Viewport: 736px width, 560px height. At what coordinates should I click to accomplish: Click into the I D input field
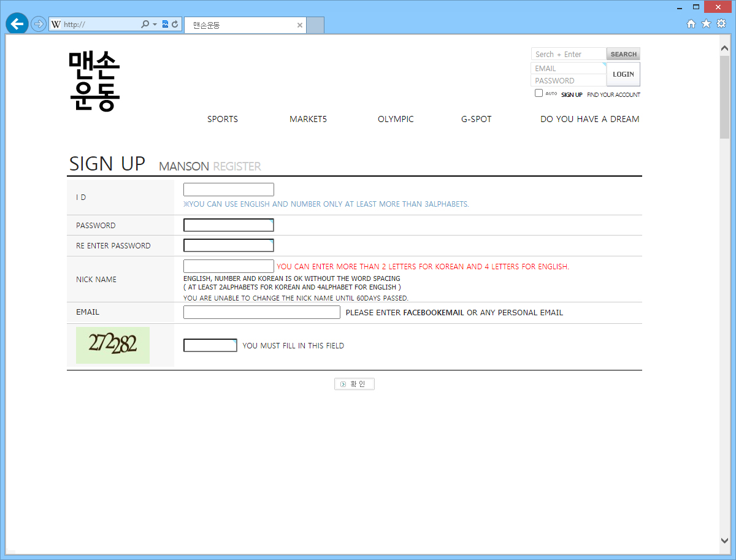point(228,190)
